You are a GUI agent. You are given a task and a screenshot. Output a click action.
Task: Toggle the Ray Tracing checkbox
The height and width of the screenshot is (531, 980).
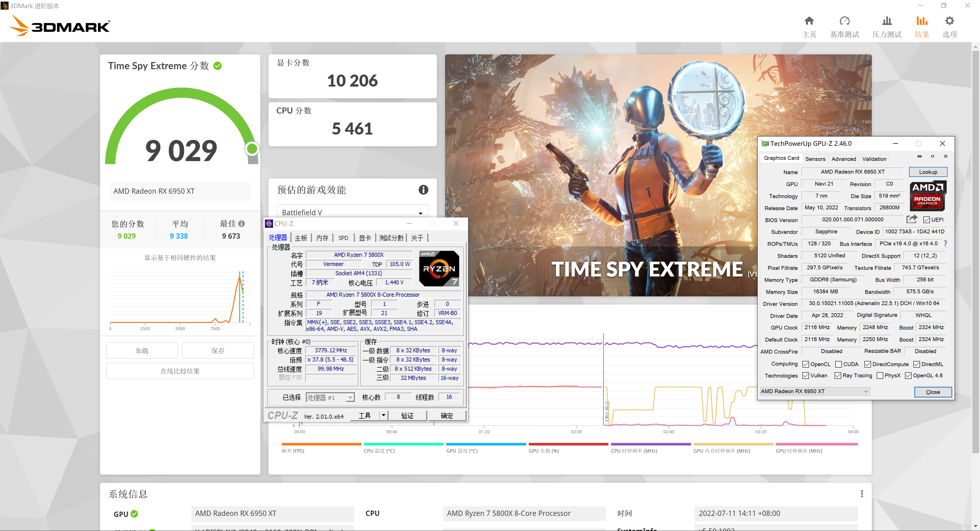coord(838,376)
